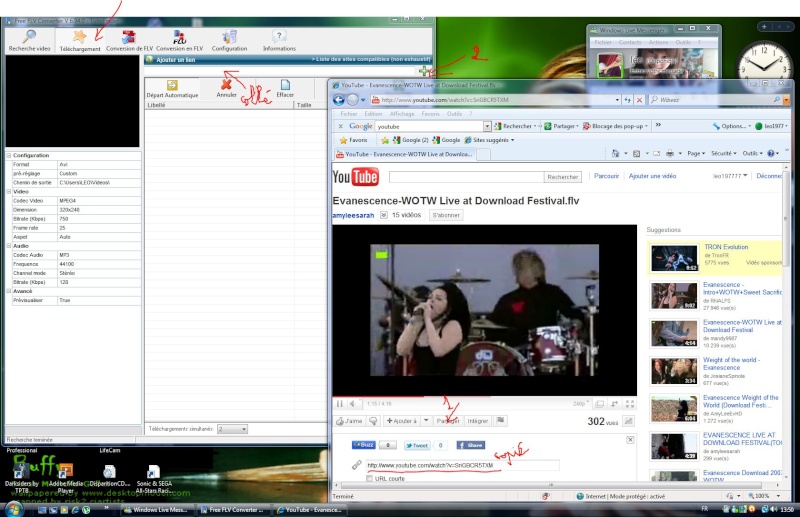Viewport: 800px width, 517px height.
Task: Open the browser Page menu dropdown
Action: 696,153
